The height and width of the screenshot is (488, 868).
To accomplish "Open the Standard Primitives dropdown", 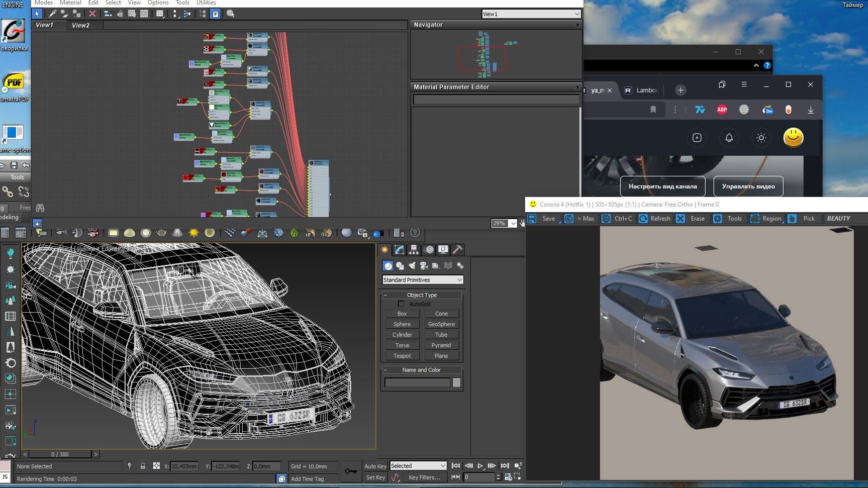I will click(422, 280).
